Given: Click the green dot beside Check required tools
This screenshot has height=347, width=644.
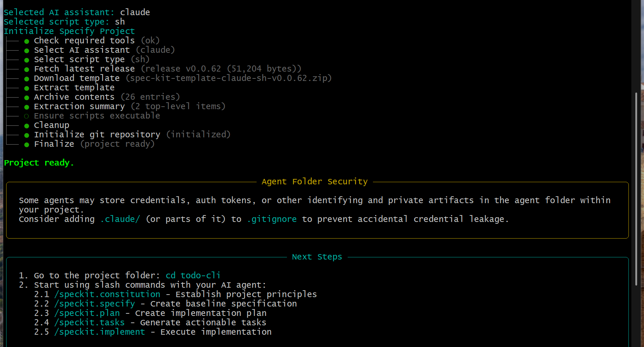Looking at the screenshot, I should tap(26, 41).
